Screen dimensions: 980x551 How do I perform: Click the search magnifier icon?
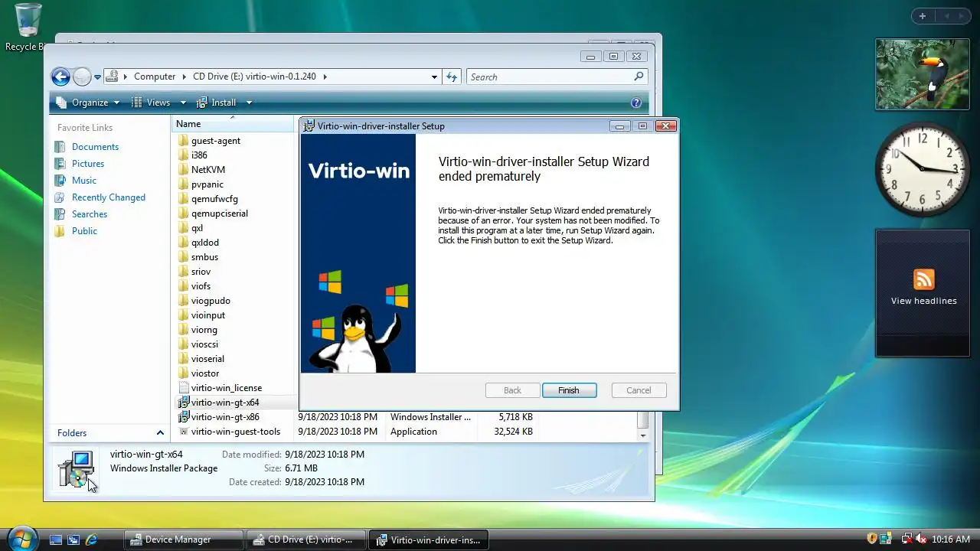pyautogui.click(x=639, y=77)
